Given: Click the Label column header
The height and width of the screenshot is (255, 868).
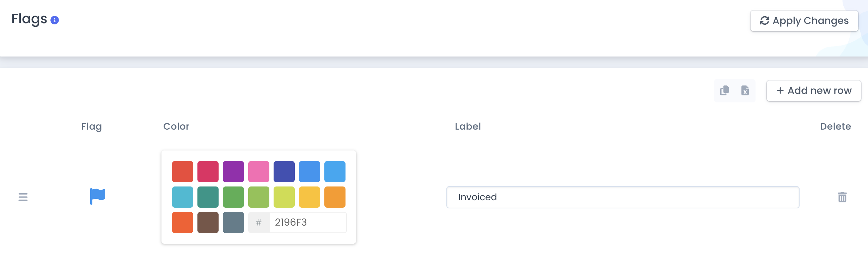Looking at the screenshot, I should point(468,126).
